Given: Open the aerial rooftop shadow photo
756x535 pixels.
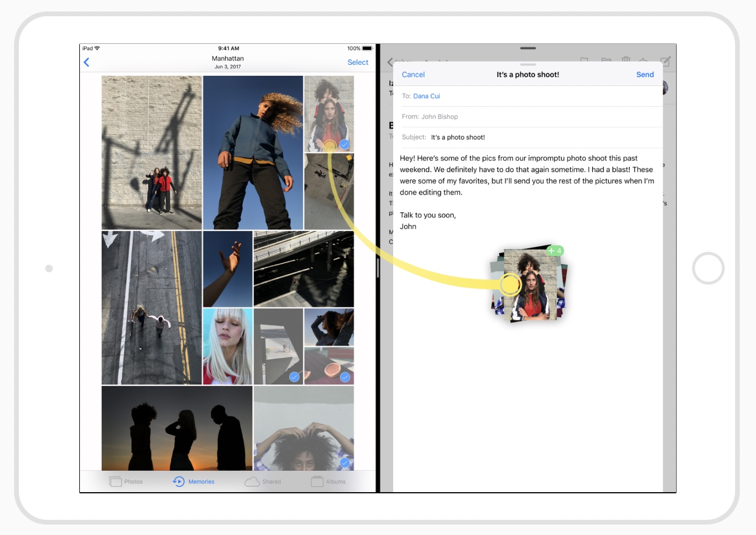Looking at the screenshot, I should tap(329, 191).
